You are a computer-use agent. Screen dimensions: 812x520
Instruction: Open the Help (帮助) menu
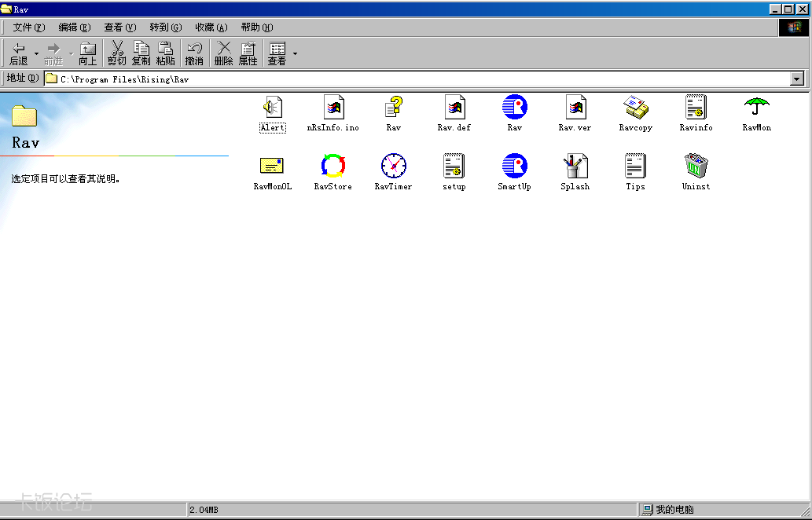[257, 27]
